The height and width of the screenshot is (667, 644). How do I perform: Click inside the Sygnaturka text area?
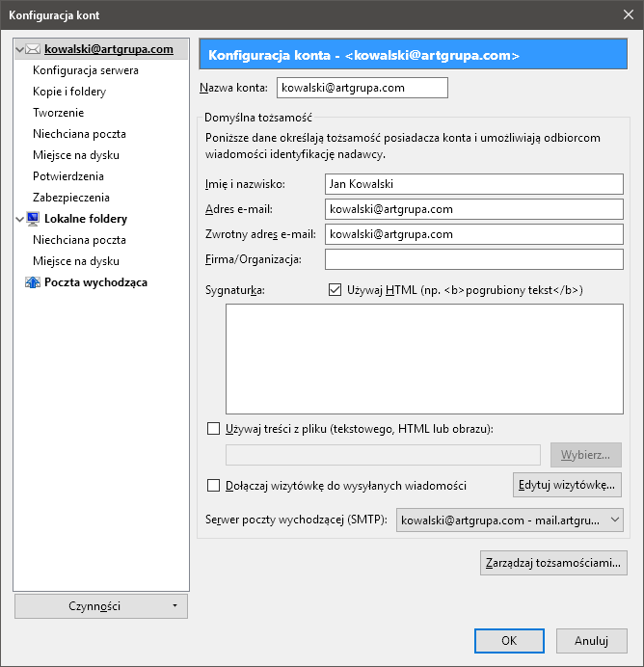point(424,359)
